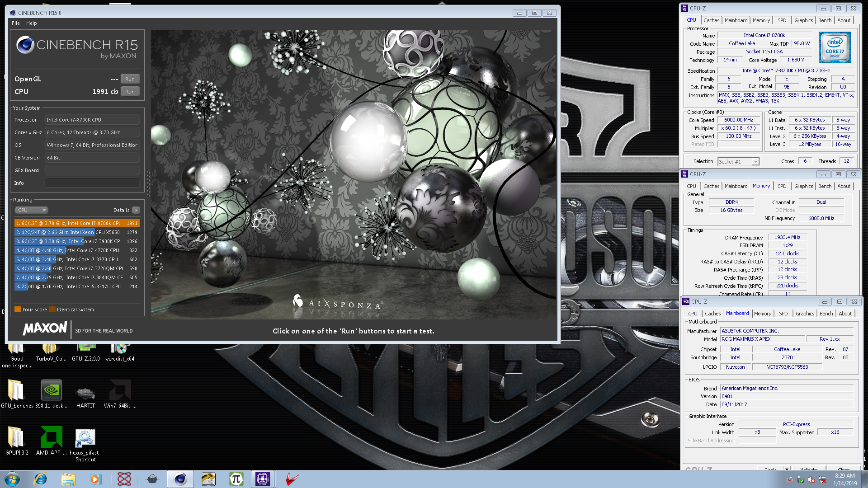Screen dimensions: 868x488
Task: Select the Xeon X5650 ranking row
Action: pos(77,232)
